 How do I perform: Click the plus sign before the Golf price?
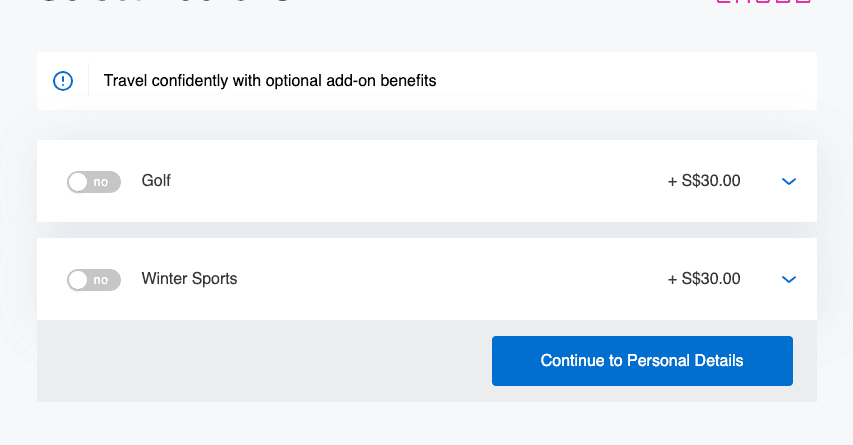(x=672, y=182)
